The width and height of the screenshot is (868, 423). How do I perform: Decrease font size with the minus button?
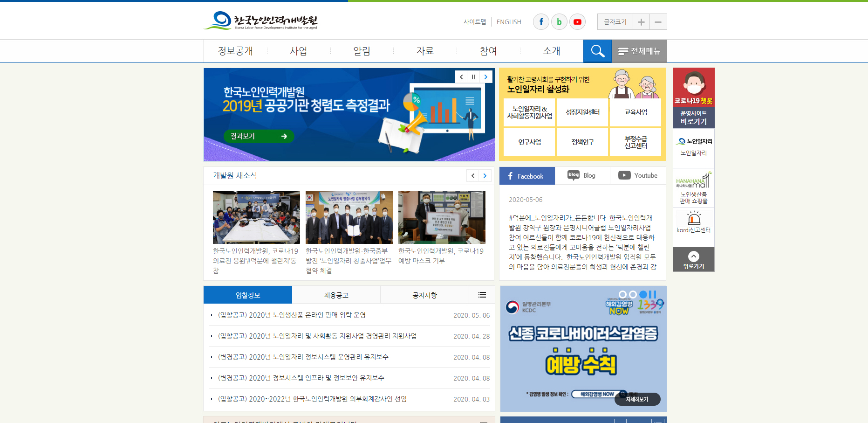[658, 22]
